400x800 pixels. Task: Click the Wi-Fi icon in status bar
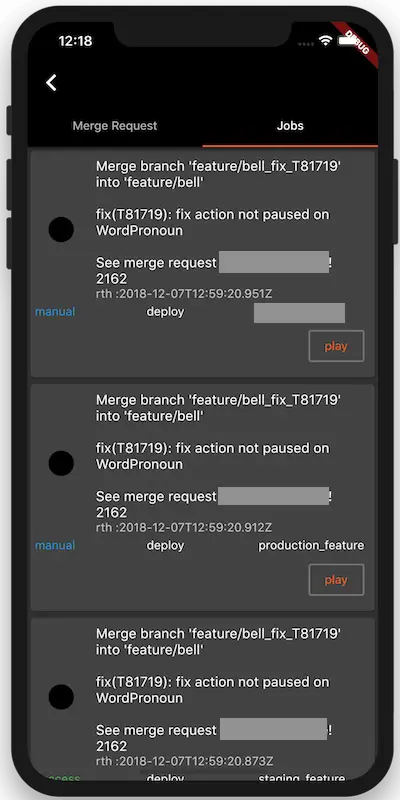tap(325, 41)
